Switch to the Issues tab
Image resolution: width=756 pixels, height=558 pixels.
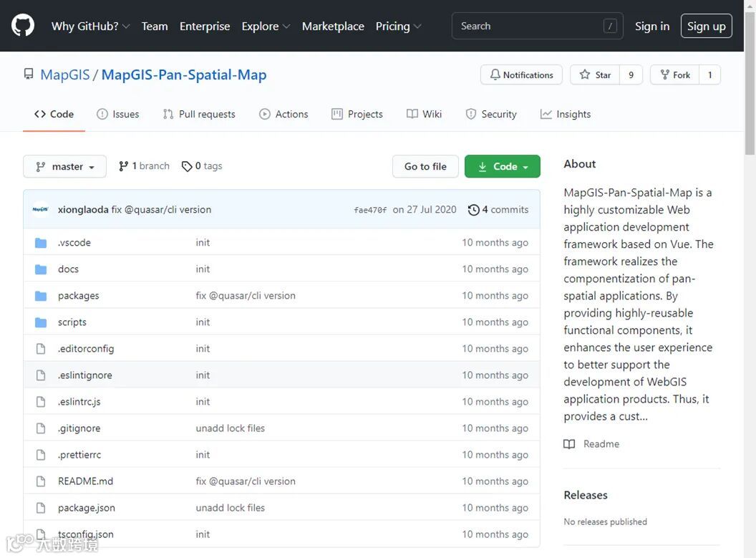tap(118, 115)
